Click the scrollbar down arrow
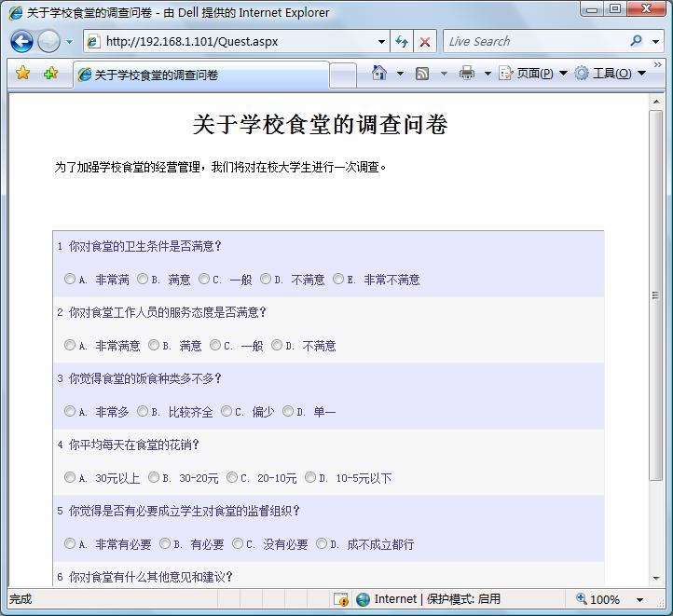This screenshot has height=616, width=673. (656, 578)
